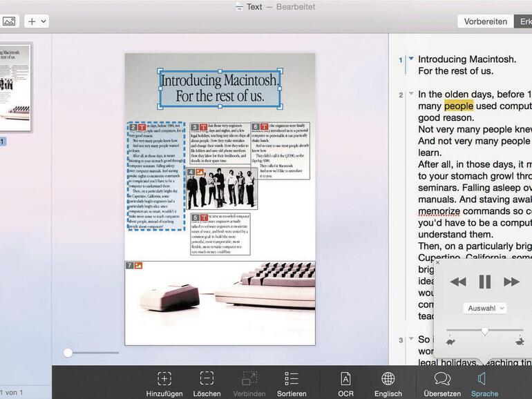The height and width of the screenshot is (399, 532).
Task: Run OCR from the bottom toolbar
Action: 345,378
